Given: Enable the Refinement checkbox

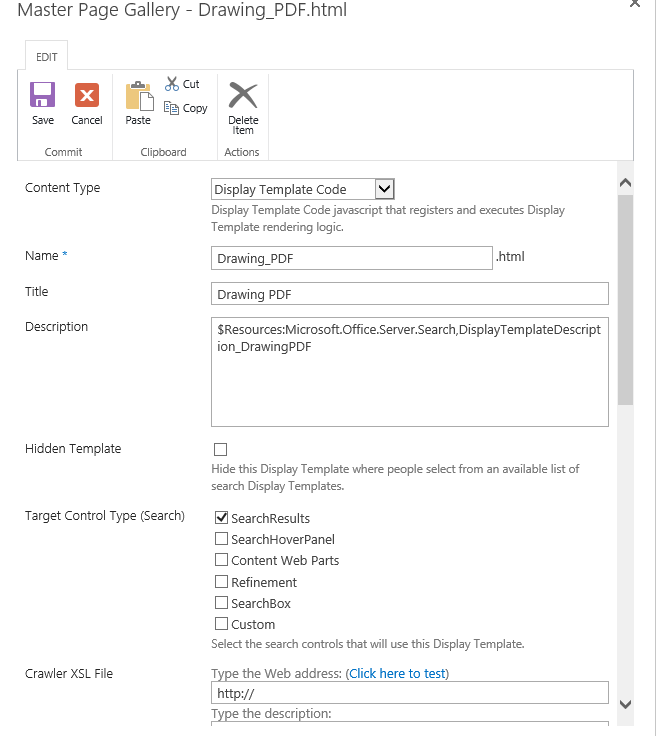Looking at the screenshot, I should pyautogui.click(x=221, y=581).
